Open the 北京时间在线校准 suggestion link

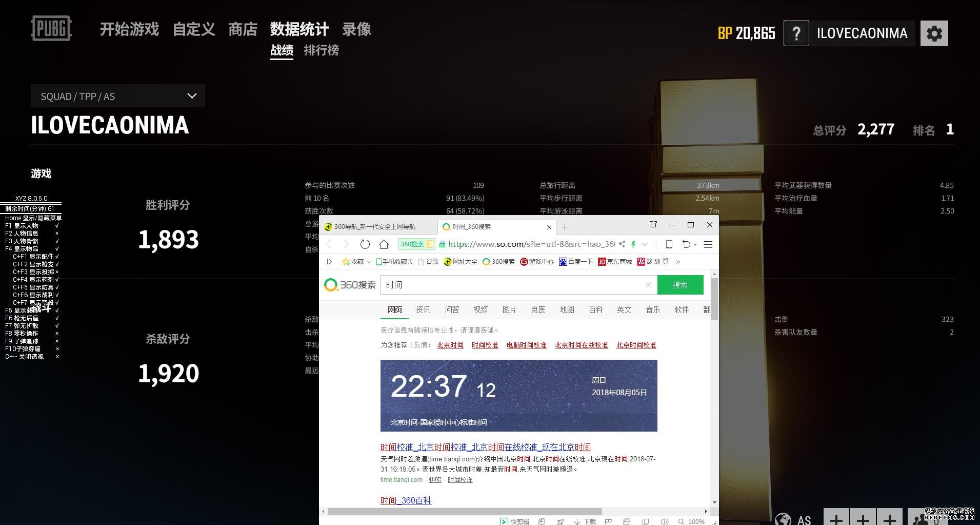581,345
